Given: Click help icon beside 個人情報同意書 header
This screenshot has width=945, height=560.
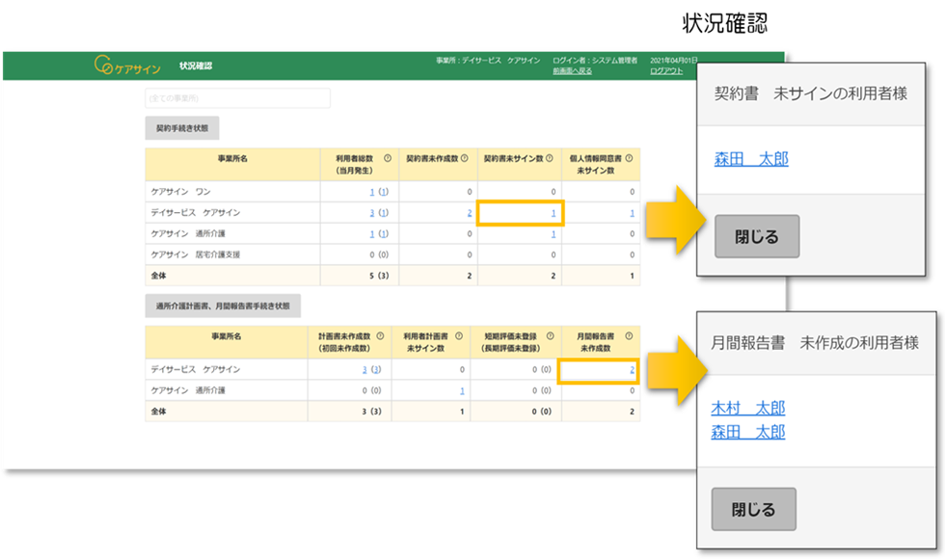Looking at the screenshot, I should [x=630, y=159].
